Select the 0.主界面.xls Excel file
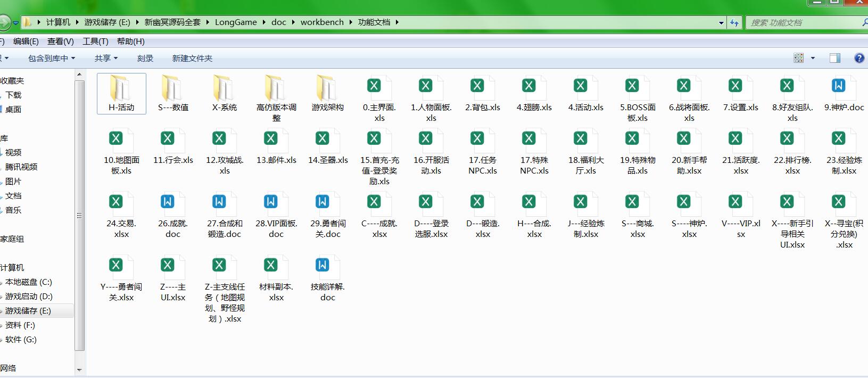Image resolution: width=868 pixels, height=378 pixels. pos(379,87)
